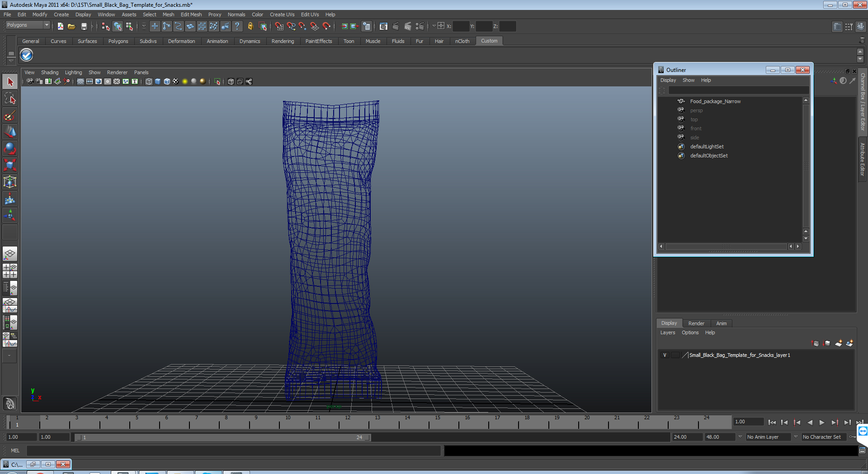This screenshot has width=868, height=474.
Task: Switch to the nCloth shelf tab
Action: 462,41
